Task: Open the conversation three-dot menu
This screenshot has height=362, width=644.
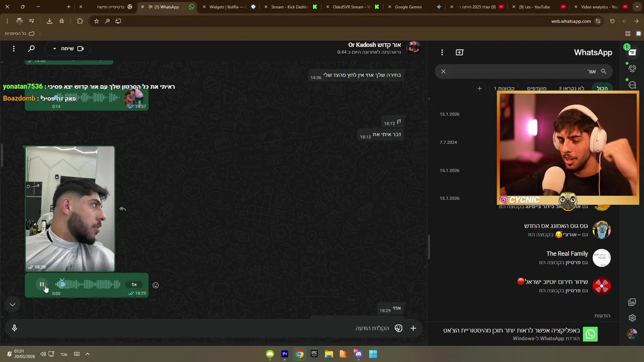Action: tap(14, 48)
